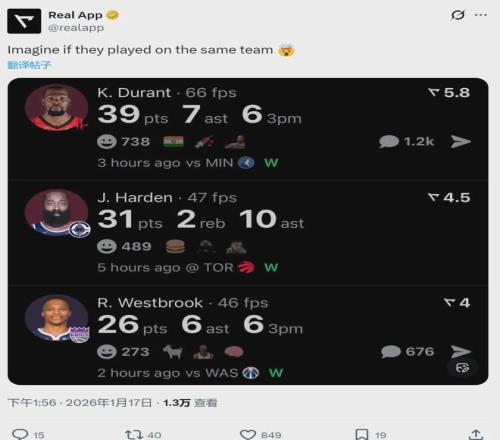Click R. Westbrook's player photo
The image size is (500, 440).
56,318
